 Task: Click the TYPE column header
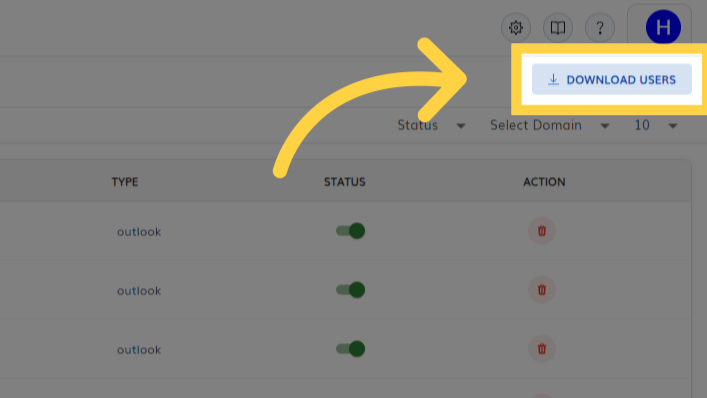point(125,182)
